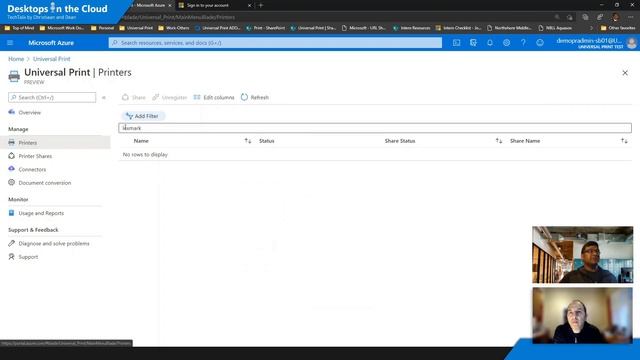Click the Status column header

267,141
